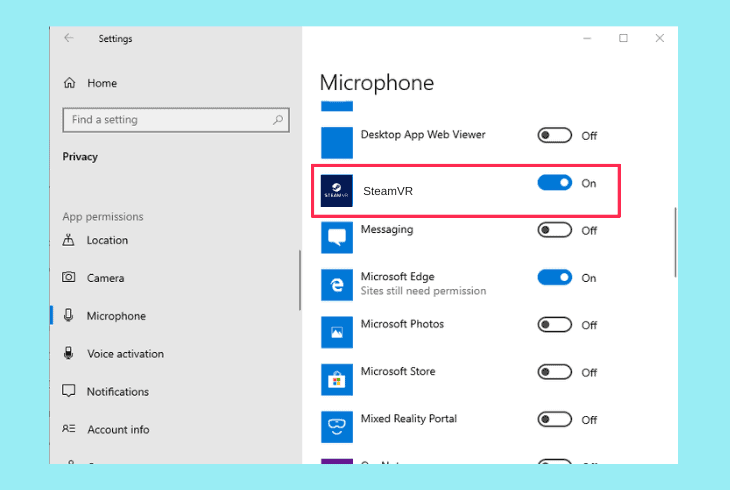Click the Notifications speech-bubble icon
The image size is (730, 490).
click(68, 391)
